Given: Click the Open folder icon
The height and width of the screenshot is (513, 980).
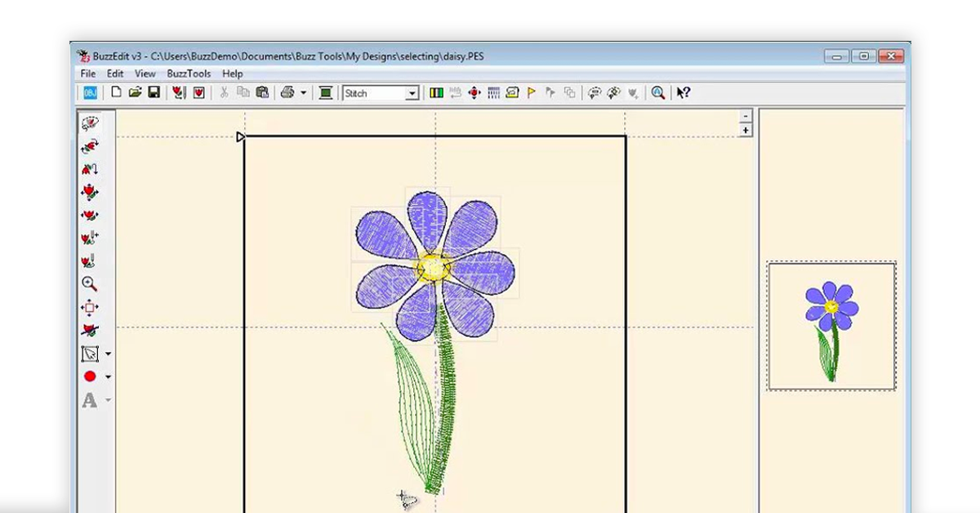Looking at the screenshot, I should coord(135,92).
